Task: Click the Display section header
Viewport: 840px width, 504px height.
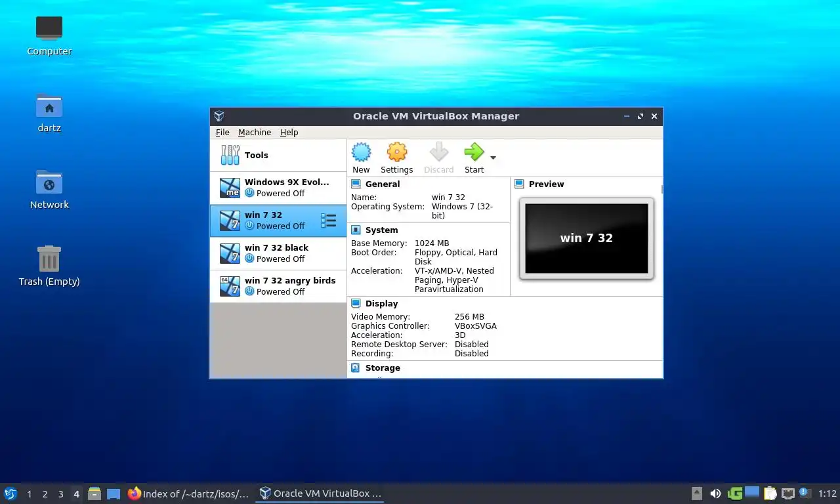Action: 381,304
